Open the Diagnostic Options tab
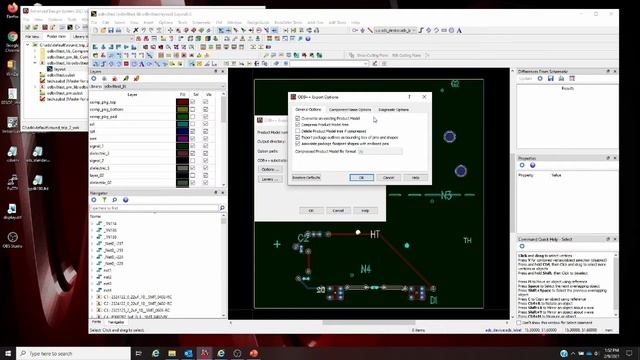 (x=393, y=110)
